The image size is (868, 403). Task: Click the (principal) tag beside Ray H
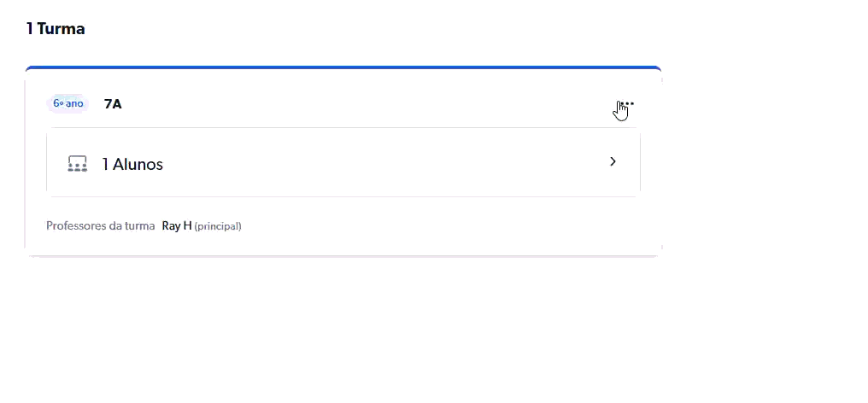point(218,226)
